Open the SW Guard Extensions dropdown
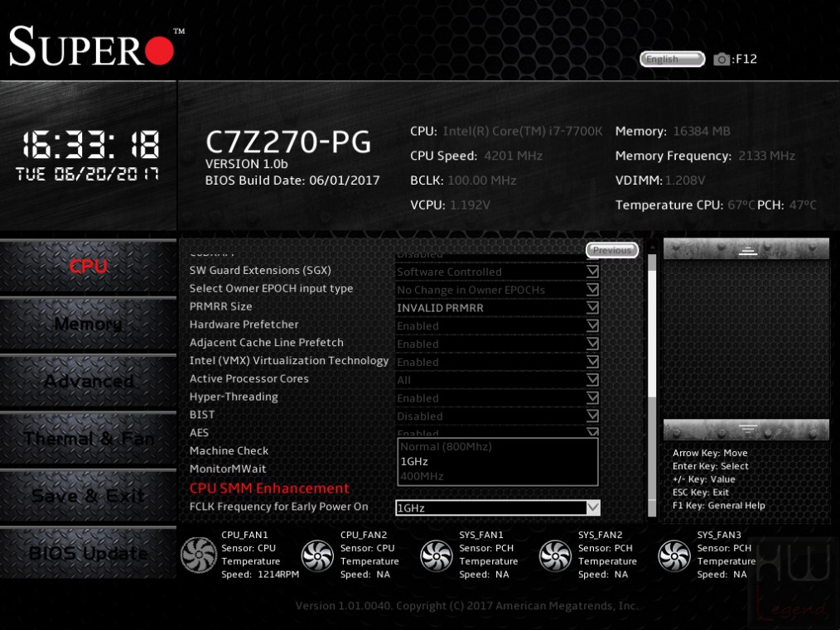840x630 pixels. click(x=497, y=272)
